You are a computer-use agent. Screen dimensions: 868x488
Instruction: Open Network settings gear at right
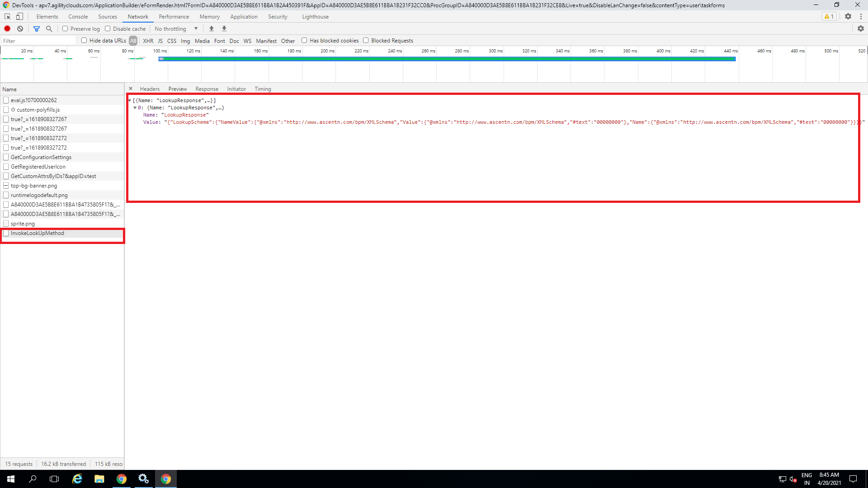[860, 28]
